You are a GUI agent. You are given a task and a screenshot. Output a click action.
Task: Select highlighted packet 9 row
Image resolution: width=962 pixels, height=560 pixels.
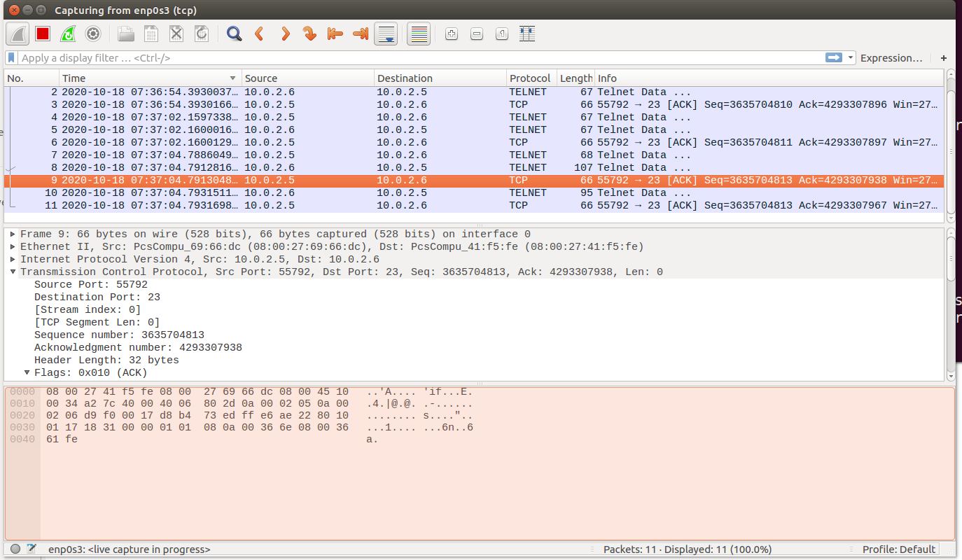474,180
